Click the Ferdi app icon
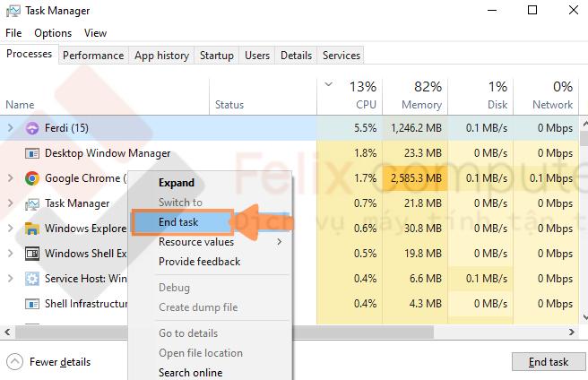 tap(31, 128)
